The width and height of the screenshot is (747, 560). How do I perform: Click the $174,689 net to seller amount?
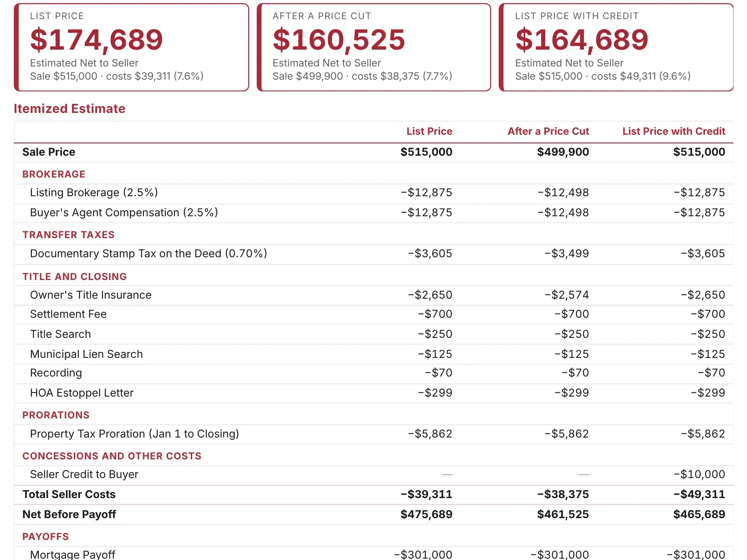pos(97,40)
